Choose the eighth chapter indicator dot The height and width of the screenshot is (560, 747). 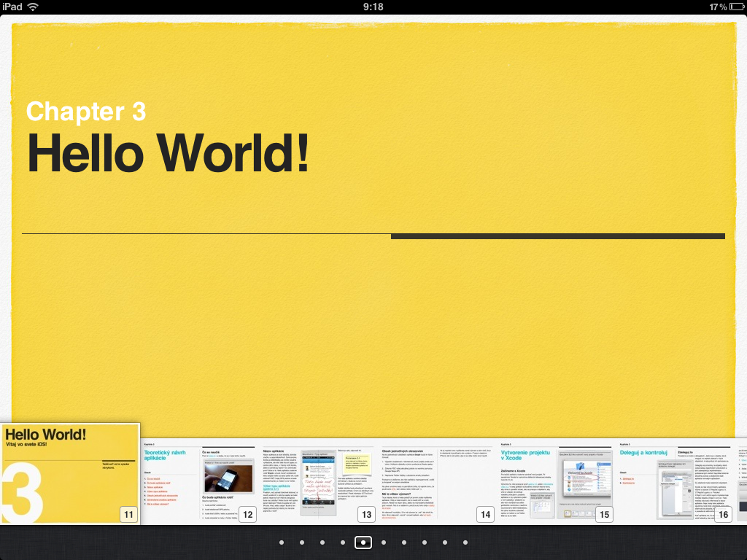pos(425,542)
